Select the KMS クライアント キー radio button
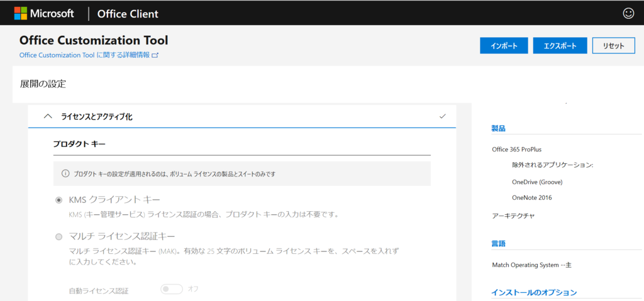 coord(58,200)
